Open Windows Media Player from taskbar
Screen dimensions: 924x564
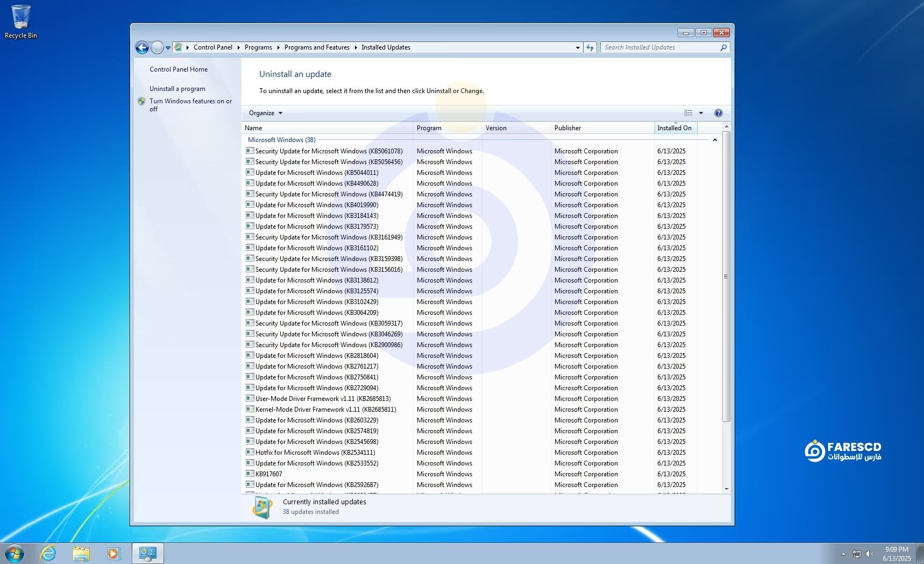114,553
